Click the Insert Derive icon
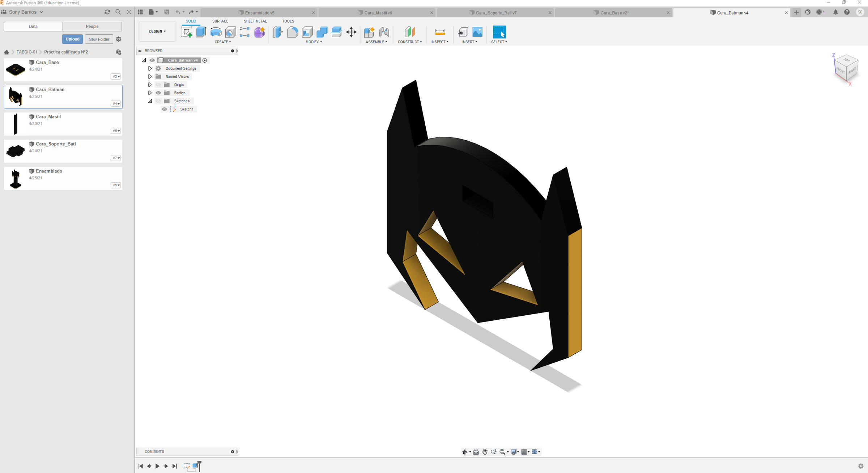 (463, 32)
